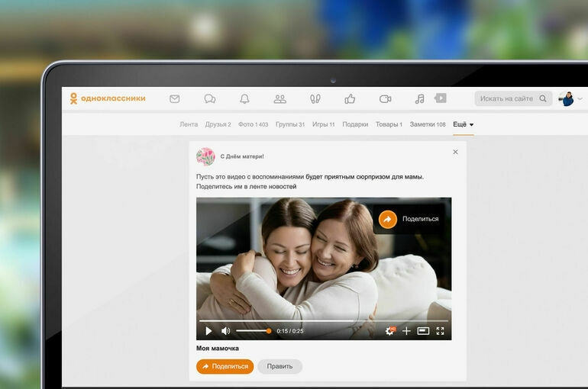This screenshot has width=588, height=389.
Task: Open guests via the footprints icon
Action: click(x=315, y=98)
